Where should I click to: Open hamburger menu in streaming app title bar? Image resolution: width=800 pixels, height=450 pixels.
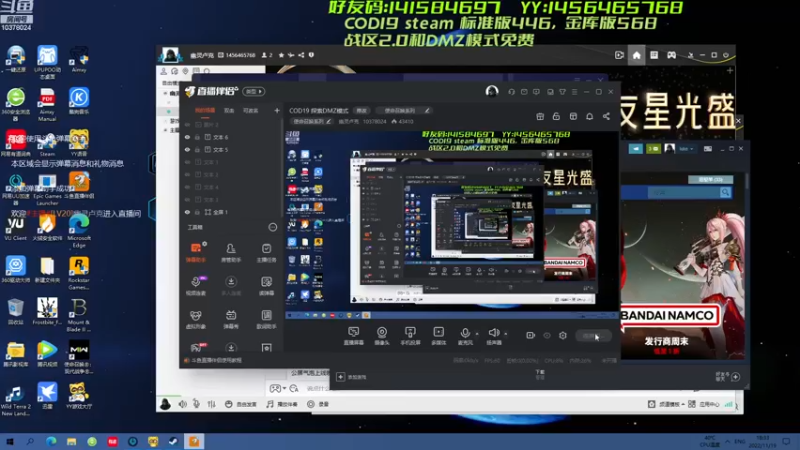coord(574,92)
